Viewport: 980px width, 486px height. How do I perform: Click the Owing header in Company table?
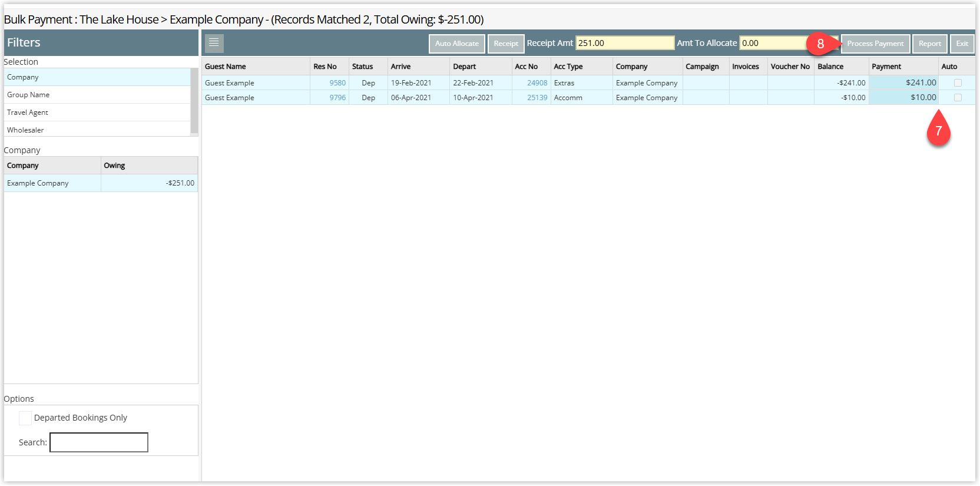point(149,166)
